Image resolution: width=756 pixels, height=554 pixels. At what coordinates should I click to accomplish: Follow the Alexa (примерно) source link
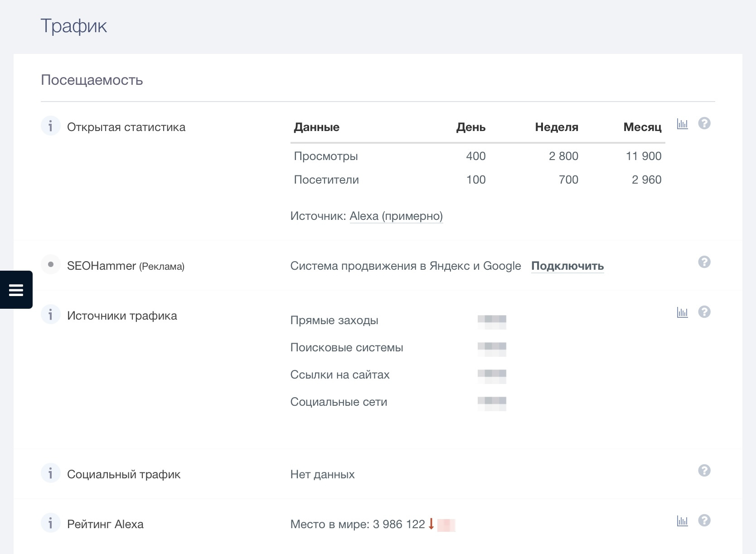[x=396, y=216]
